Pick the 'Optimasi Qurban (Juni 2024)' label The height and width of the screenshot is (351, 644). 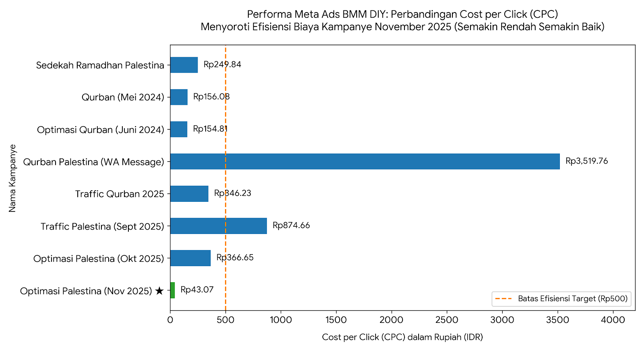(101, 130)
